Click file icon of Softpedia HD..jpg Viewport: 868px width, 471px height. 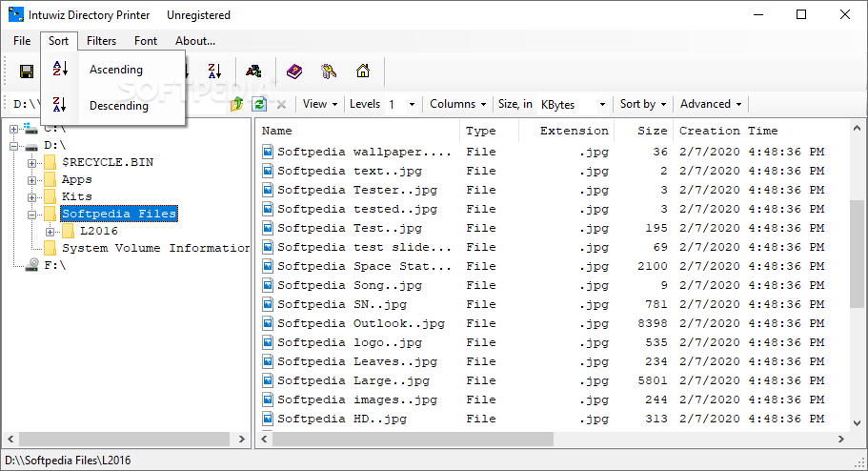(268, 419)
